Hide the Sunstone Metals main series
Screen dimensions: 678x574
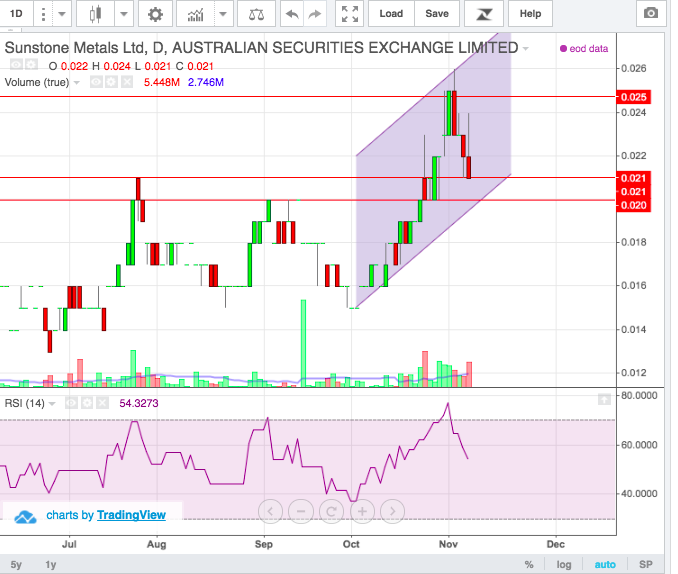point(16,65)
